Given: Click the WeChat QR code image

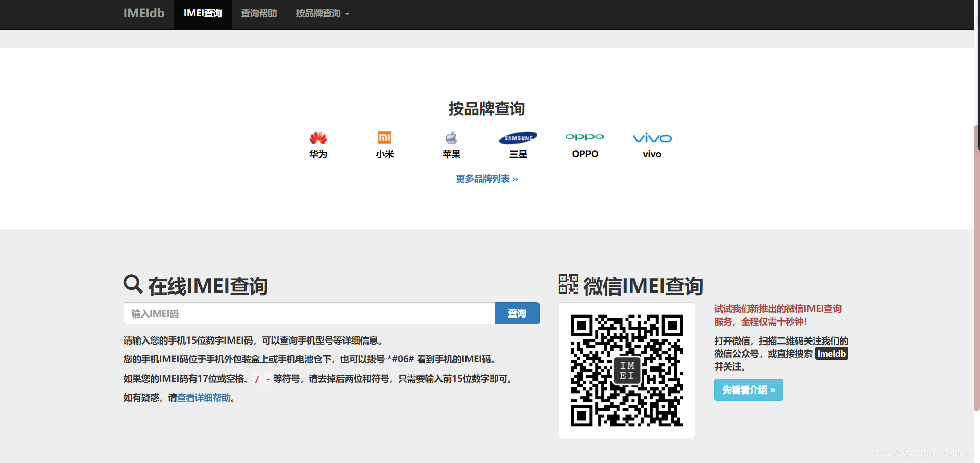Looking at the screenshot, I should pos(627,370).
